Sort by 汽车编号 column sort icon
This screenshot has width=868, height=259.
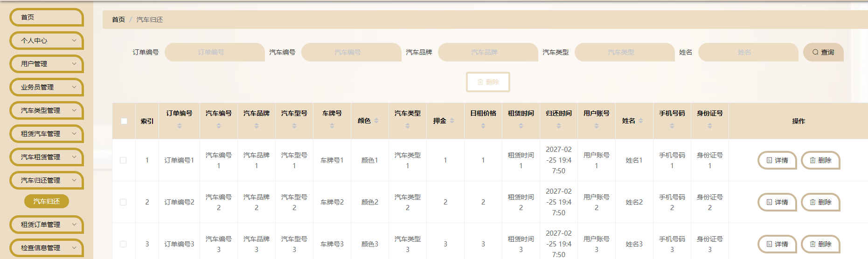219,126
